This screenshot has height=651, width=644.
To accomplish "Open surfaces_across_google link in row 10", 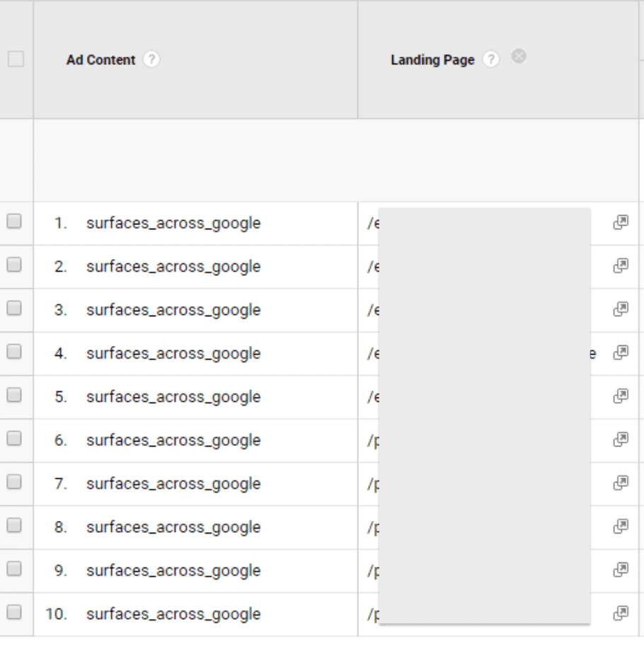I will (173, 614).
